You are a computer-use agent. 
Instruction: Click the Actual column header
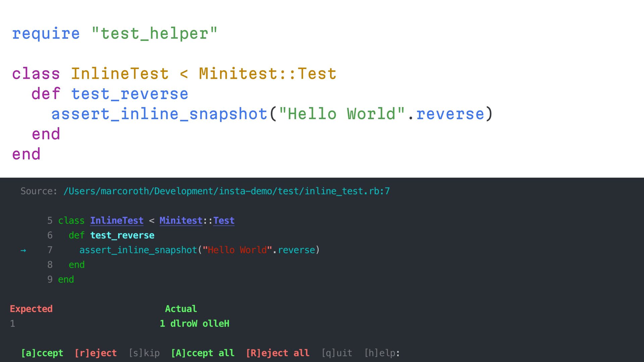[181, 309]
